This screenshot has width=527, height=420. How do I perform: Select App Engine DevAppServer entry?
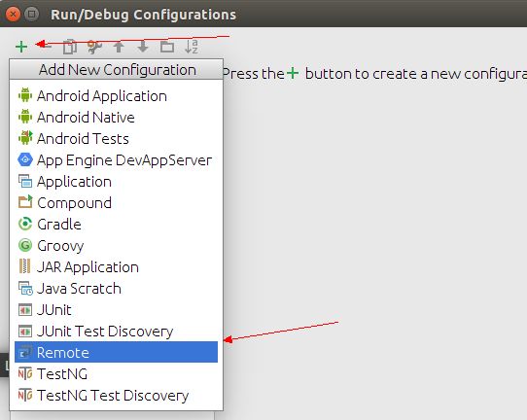[x=116, y=160]
